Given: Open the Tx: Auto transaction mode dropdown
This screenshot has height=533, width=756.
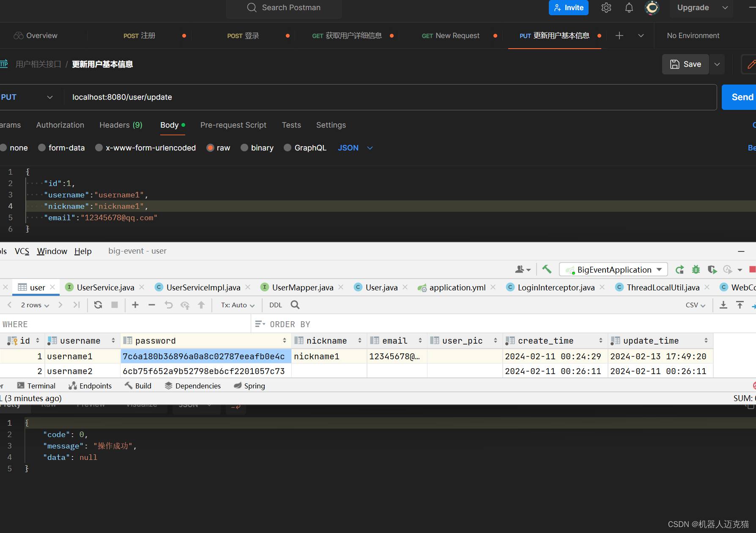Looking at the screenshot, I should point(238,305).
